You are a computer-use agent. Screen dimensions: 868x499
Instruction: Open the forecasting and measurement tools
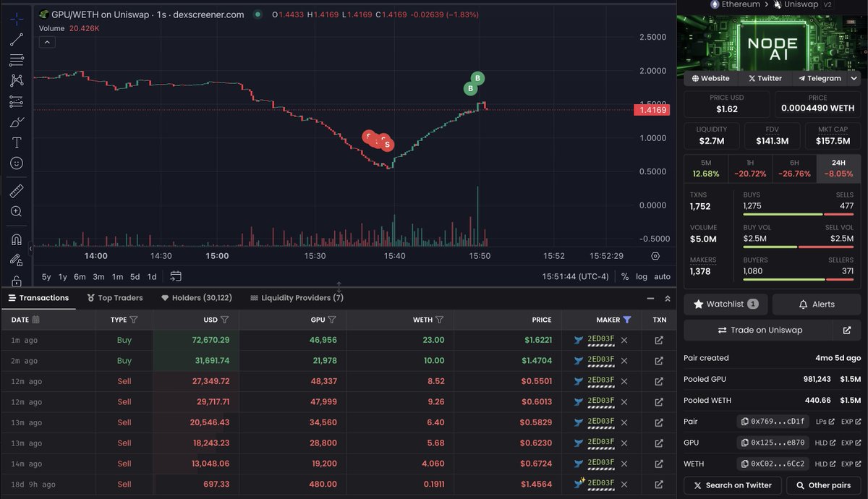16,101
